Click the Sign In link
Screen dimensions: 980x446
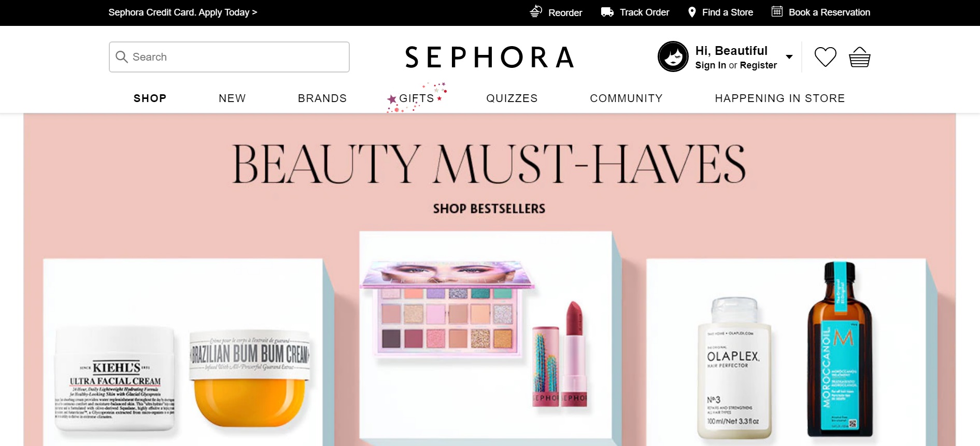point(711,65)
